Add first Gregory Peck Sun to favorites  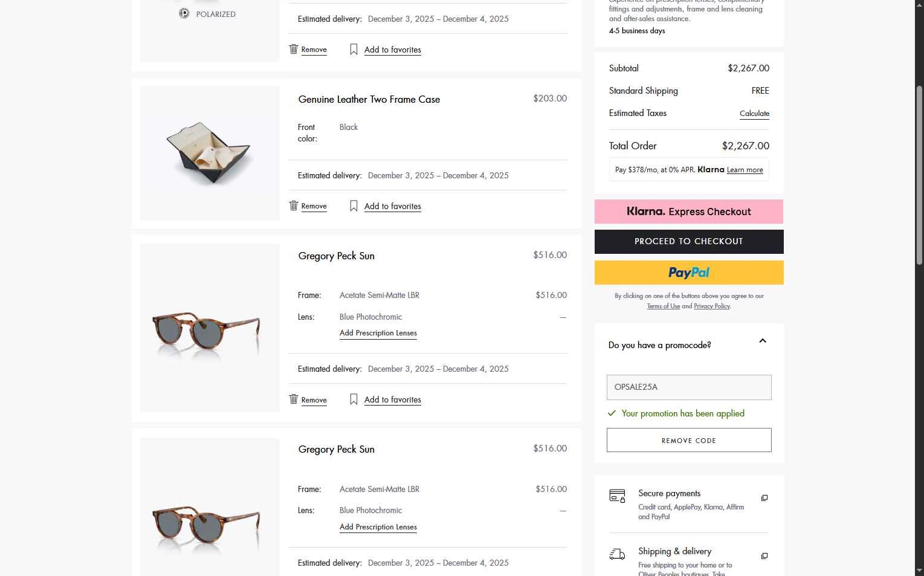click(393, 400)
